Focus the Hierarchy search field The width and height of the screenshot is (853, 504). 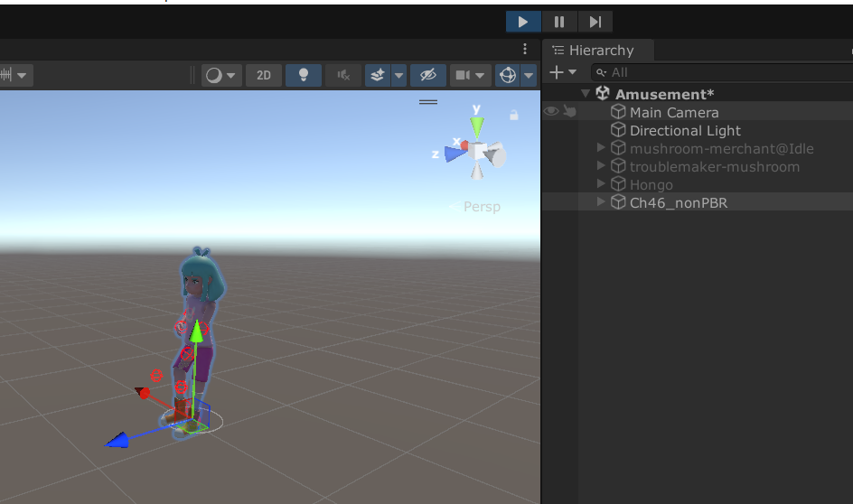tap(722, 72)
